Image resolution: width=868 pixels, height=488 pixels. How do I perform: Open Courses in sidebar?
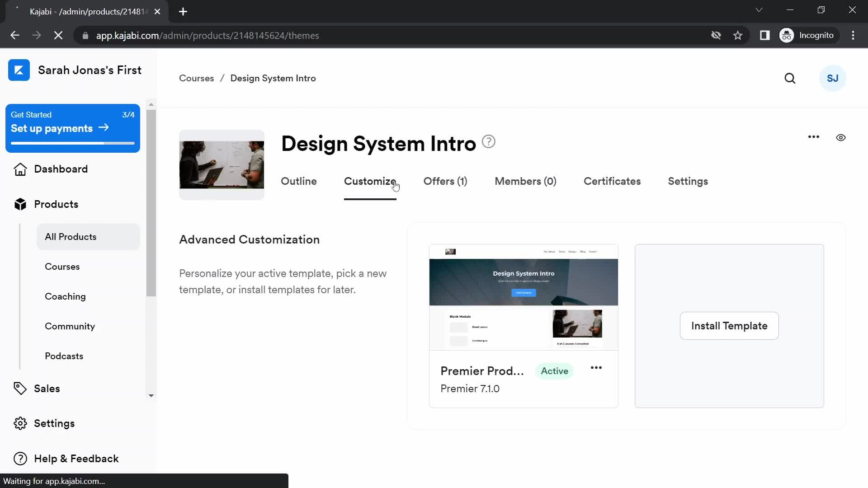coord(62,267)
